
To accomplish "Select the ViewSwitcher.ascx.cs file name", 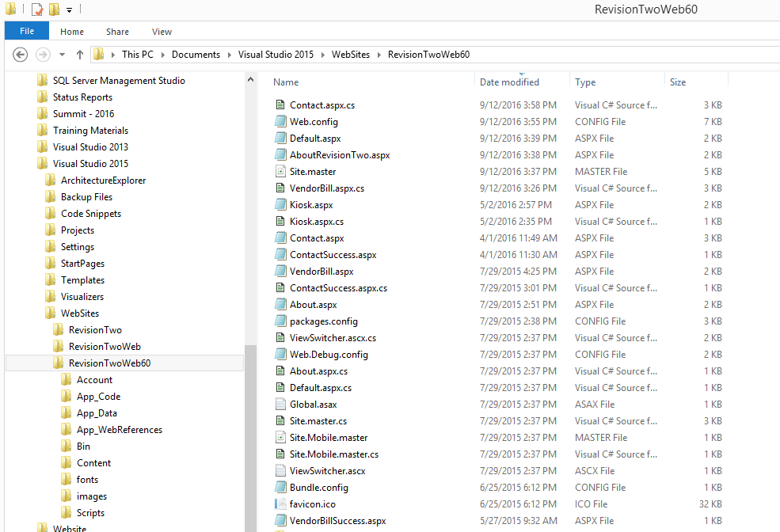I will [333, 337].
